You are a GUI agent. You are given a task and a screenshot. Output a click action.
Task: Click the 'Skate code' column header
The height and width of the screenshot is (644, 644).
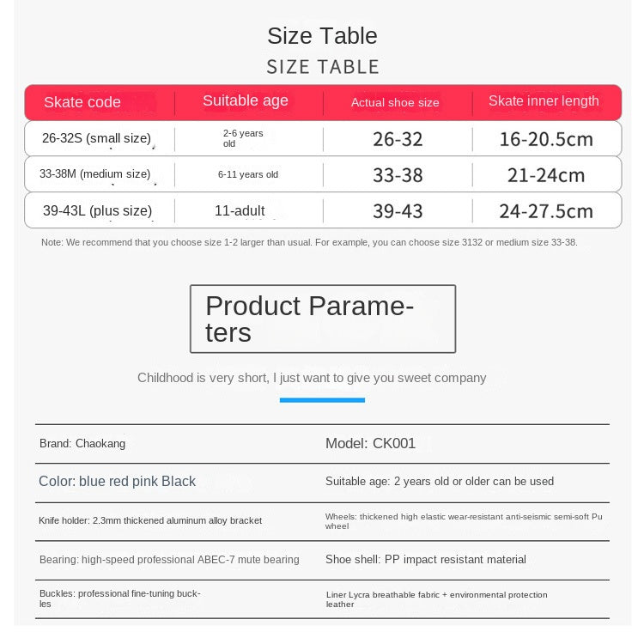click(x=82, y=102)
